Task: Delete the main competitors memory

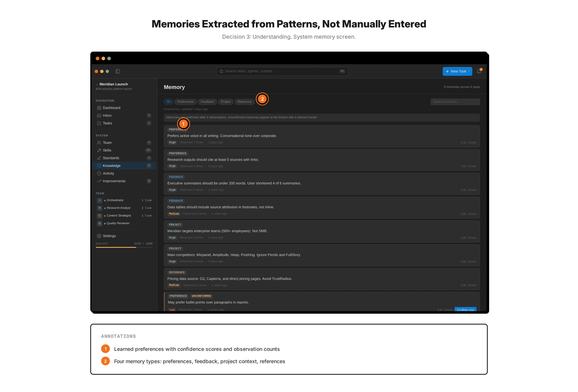Action: [472, 262]
